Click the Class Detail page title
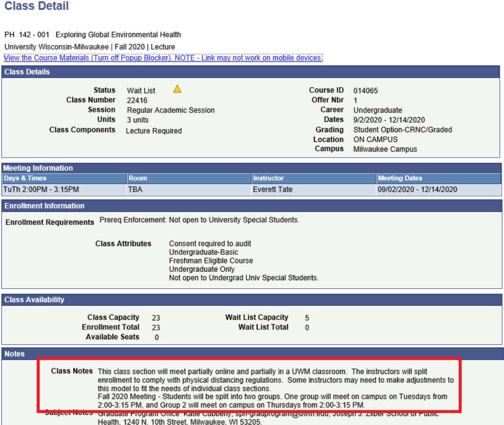Viewport: 504px width, 425px height. (x=37, y=7)
